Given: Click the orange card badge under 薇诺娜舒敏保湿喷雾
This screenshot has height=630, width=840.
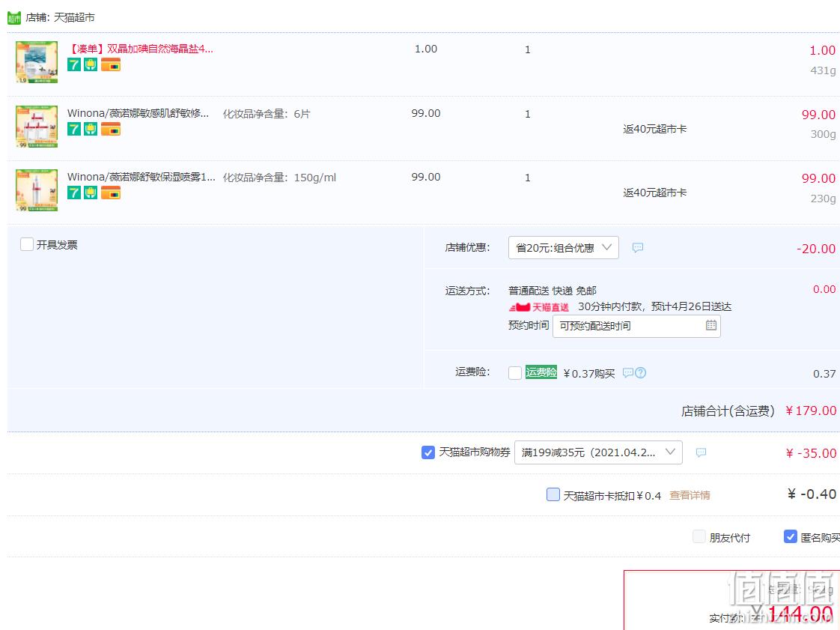Looking at the screenshot, I should [x=110, y=193].
